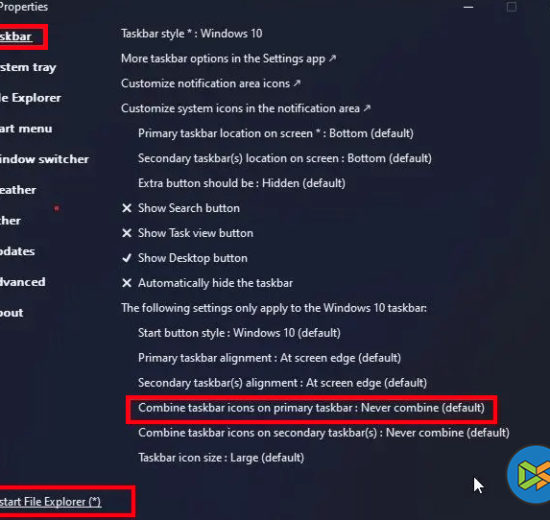Change Primary taskbar location on screen
The image size is (550, 520).
(x=276, y=133)
